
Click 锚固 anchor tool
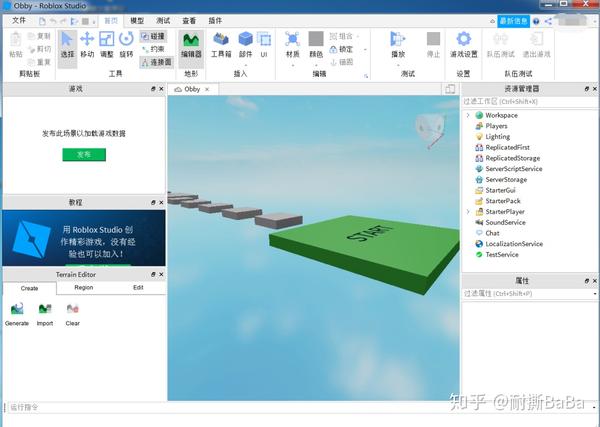click(x=341, y=62)
